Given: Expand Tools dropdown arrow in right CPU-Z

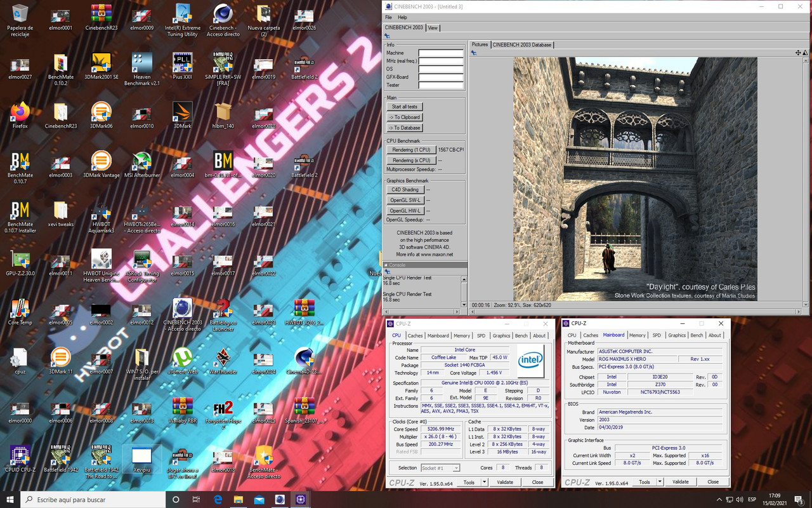Looking at the screenshot, I should coord(659,482).
